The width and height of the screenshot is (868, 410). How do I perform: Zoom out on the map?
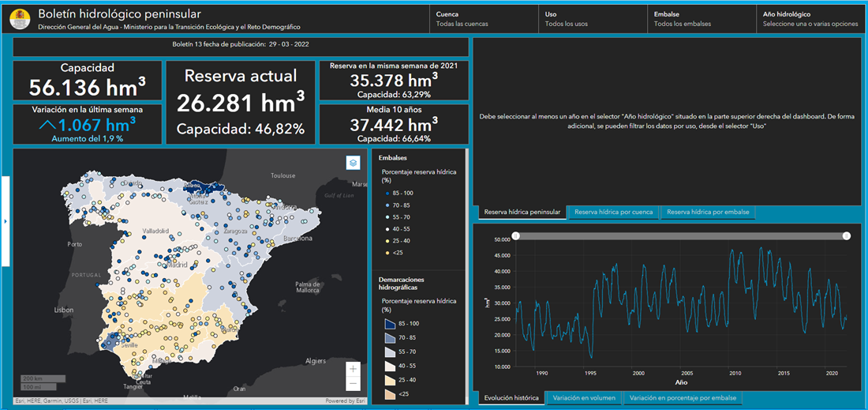point(353,384)
